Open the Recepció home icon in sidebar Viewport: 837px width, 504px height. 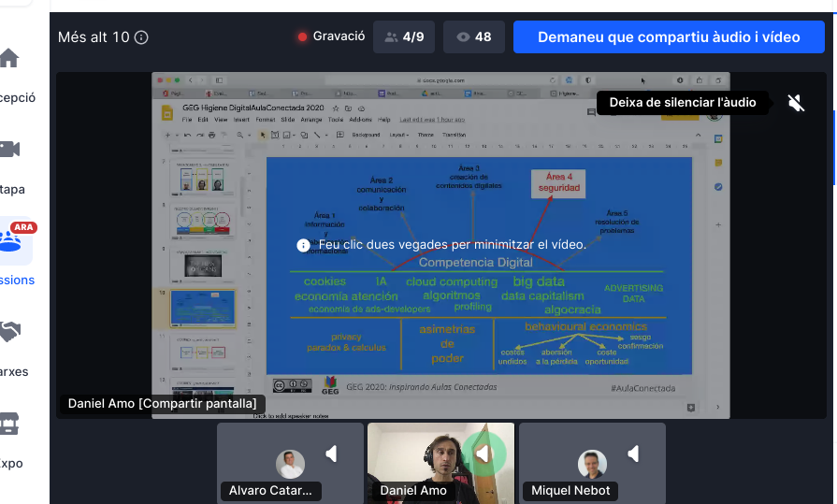point(9,58)
